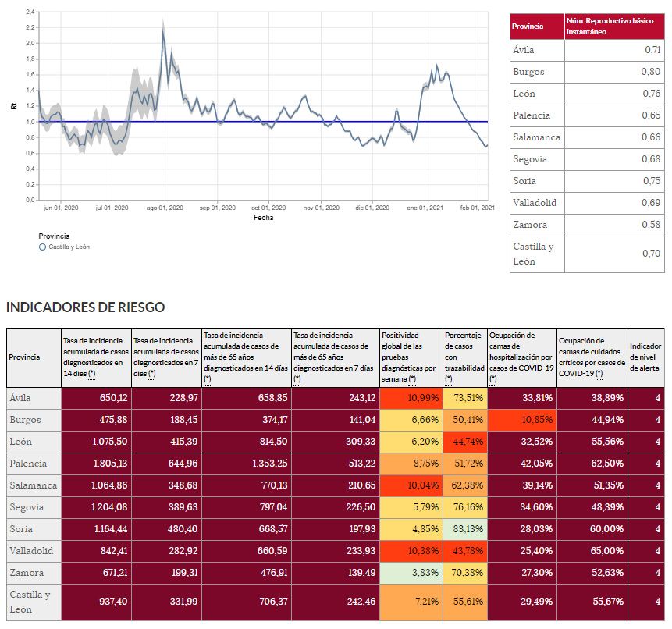This screenshot has height=629, width=672.
Task: Click the Provincia header in the Rt table
Action: [536, 26]
